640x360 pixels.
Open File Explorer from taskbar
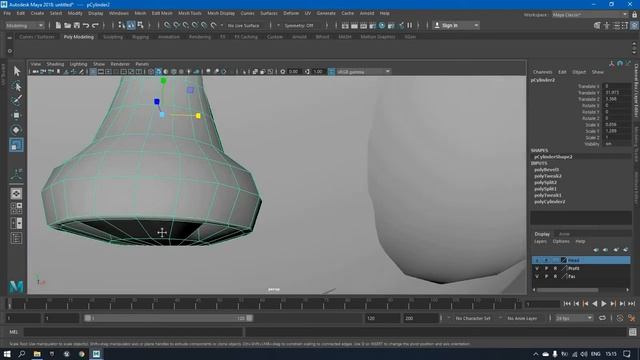click(x=37, y=354)
